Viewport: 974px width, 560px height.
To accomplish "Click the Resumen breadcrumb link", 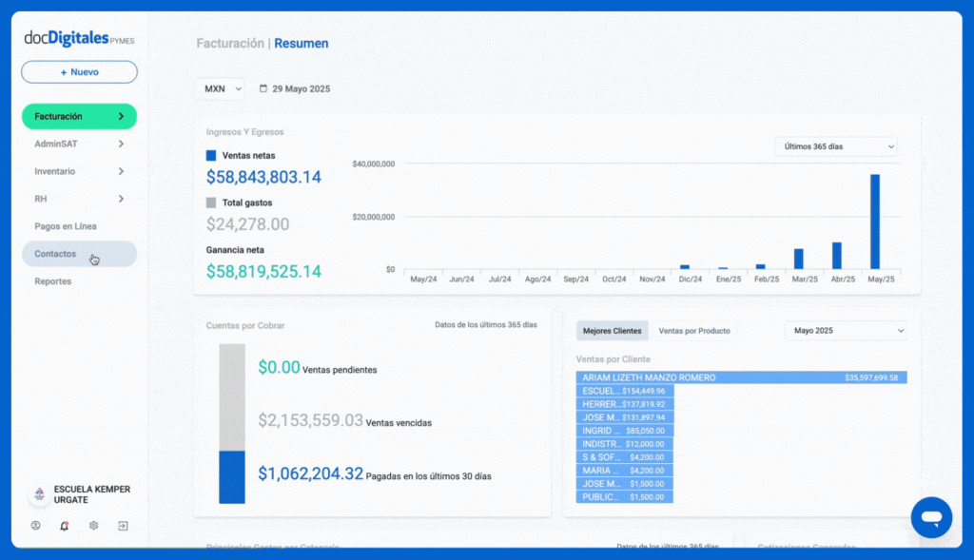I will [x=302, y=44].
